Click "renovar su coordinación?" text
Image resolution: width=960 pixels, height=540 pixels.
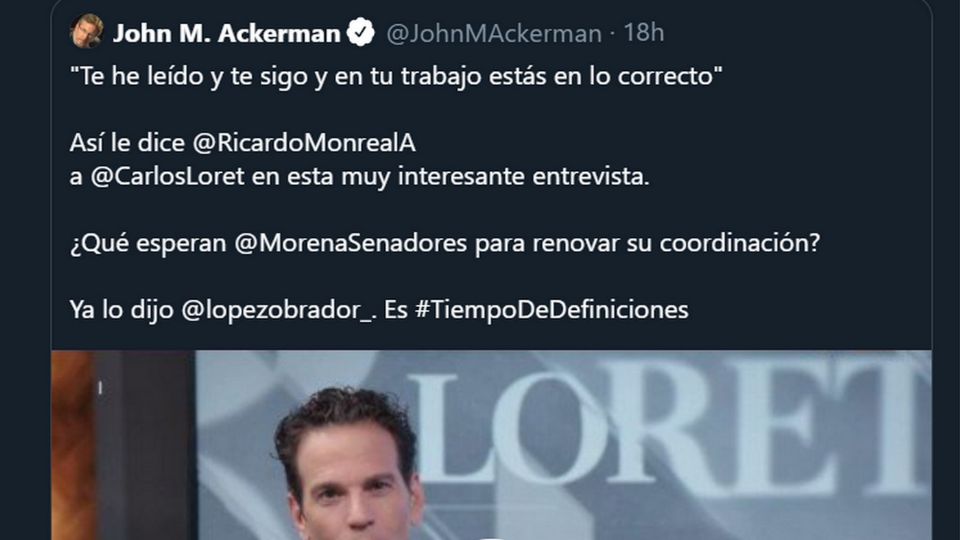click(676, 243)
